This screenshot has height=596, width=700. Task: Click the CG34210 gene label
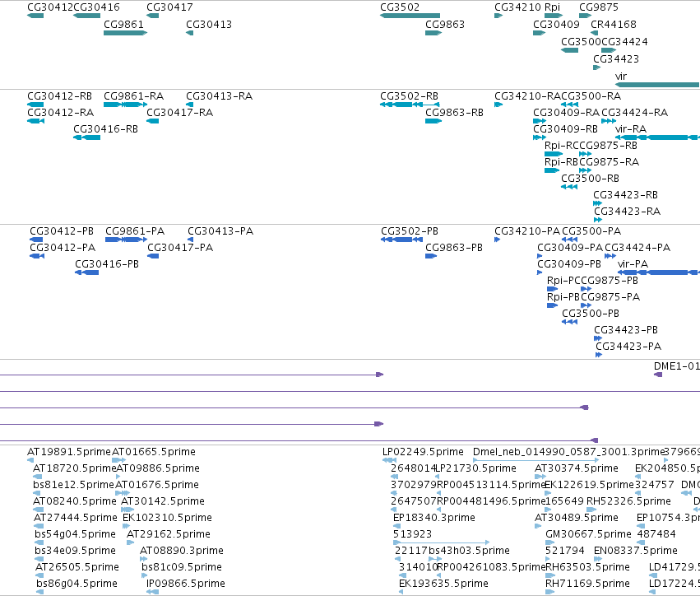(518, 7)
